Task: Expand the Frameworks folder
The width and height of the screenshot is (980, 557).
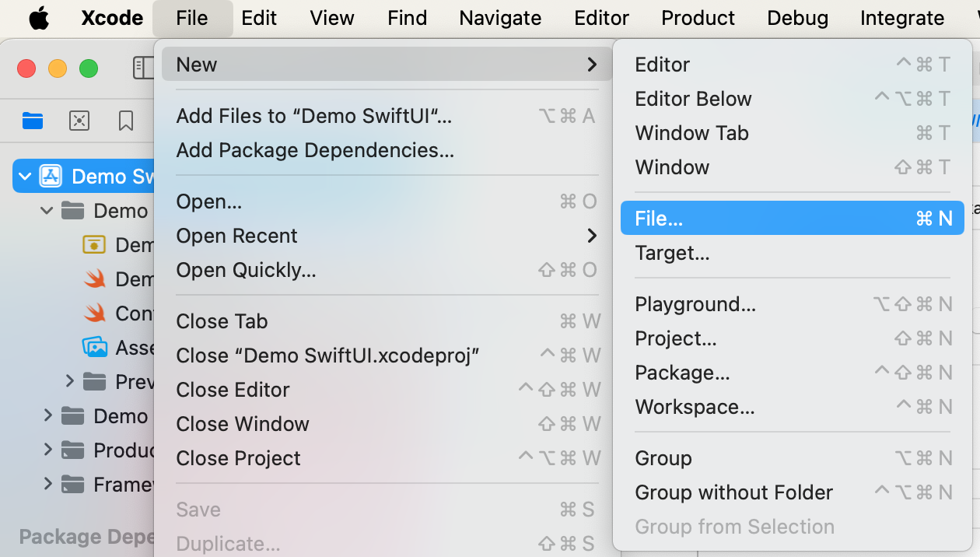Action: point(48,484)
